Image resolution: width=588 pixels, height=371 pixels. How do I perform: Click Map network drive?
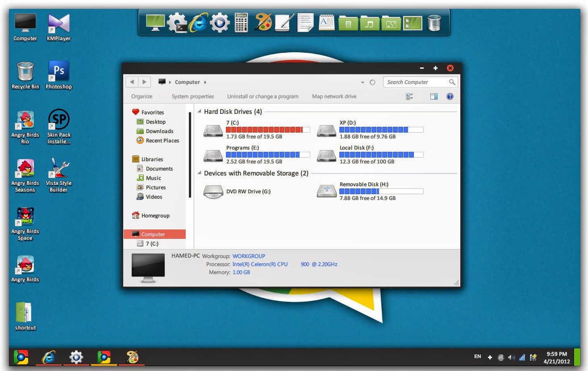(x=334, y=96)
